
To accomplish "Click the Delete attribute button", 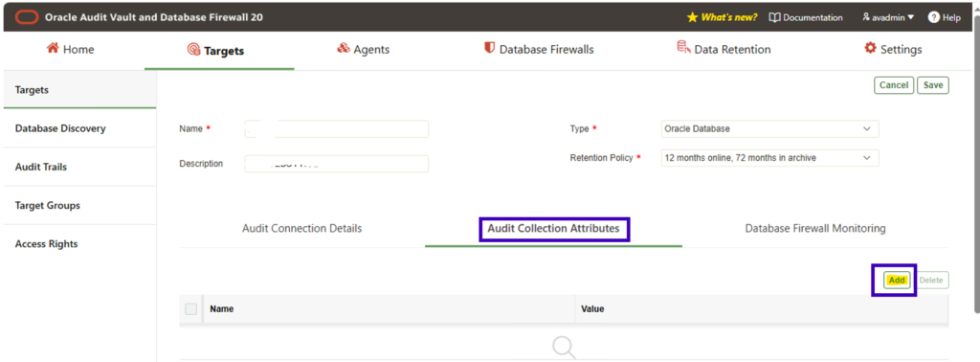I will (x=931, y=280).
